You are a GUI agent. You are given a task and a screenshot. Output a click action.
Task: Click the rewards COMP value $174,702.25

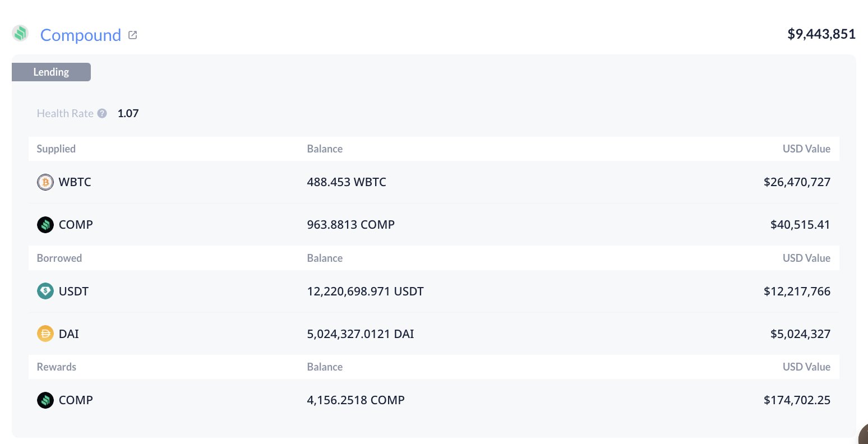pyautogui.click(x=797, y=400)
